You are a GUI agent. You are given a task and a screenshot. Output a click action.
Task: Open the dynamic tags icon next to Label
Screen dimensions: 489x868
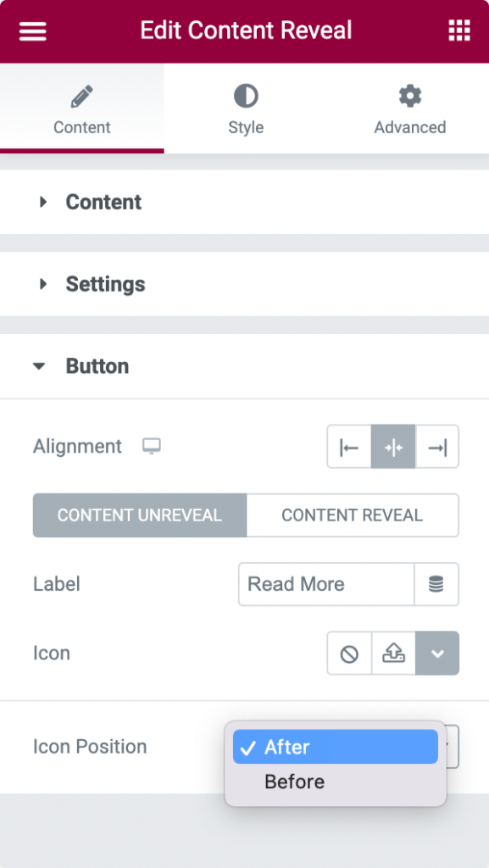(437, 584)
